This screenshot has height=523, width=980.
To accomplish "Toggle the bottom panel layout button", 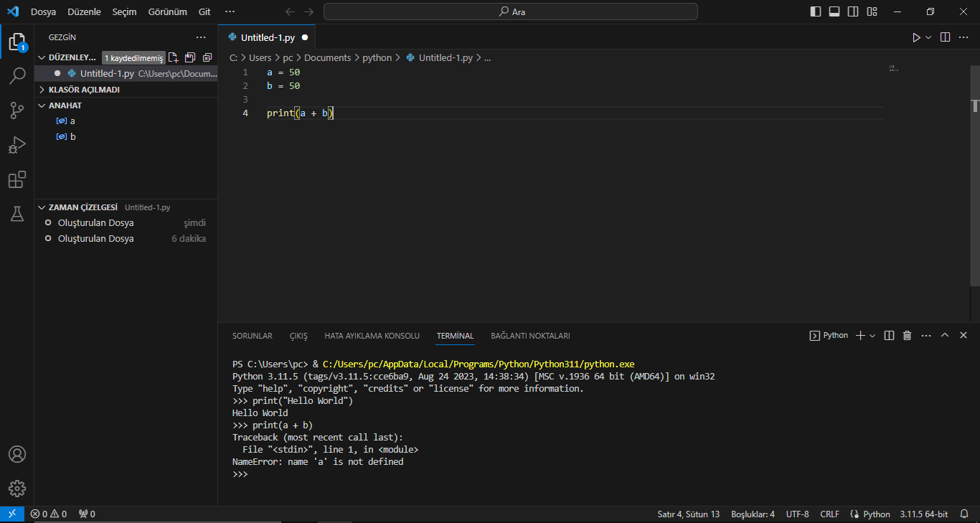I will coord(834,11).
